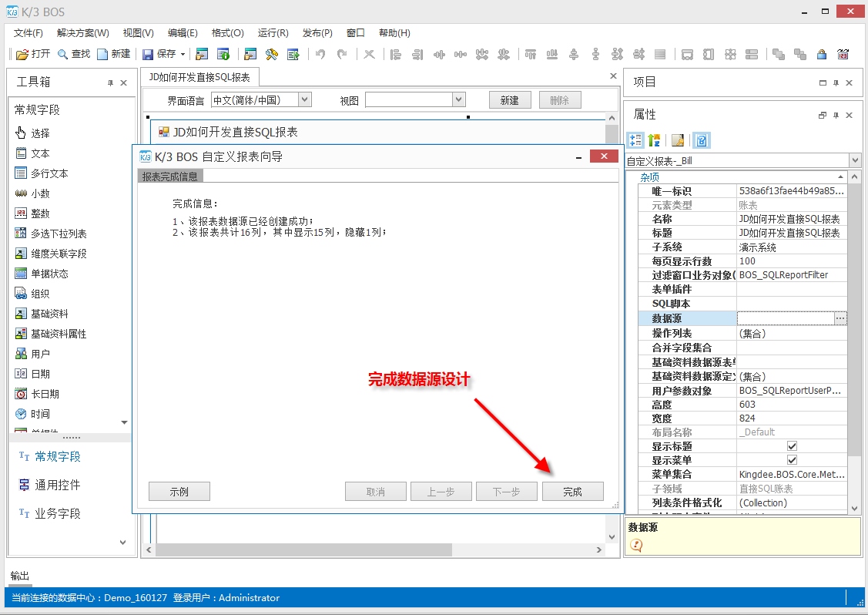
Task: Click the designer horizontal scrollbar thumb
Action: [x=303, y=549]
